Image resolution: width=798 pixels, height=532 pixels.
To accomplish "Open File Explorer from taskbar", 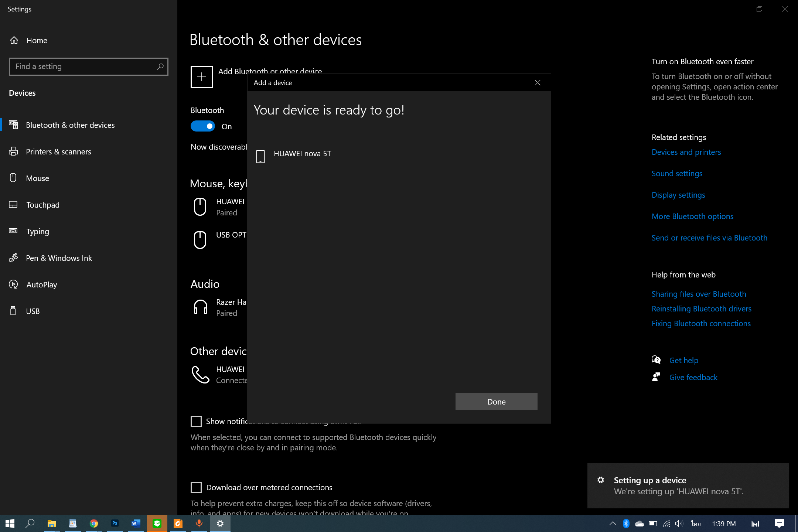I will click(51, 524).
